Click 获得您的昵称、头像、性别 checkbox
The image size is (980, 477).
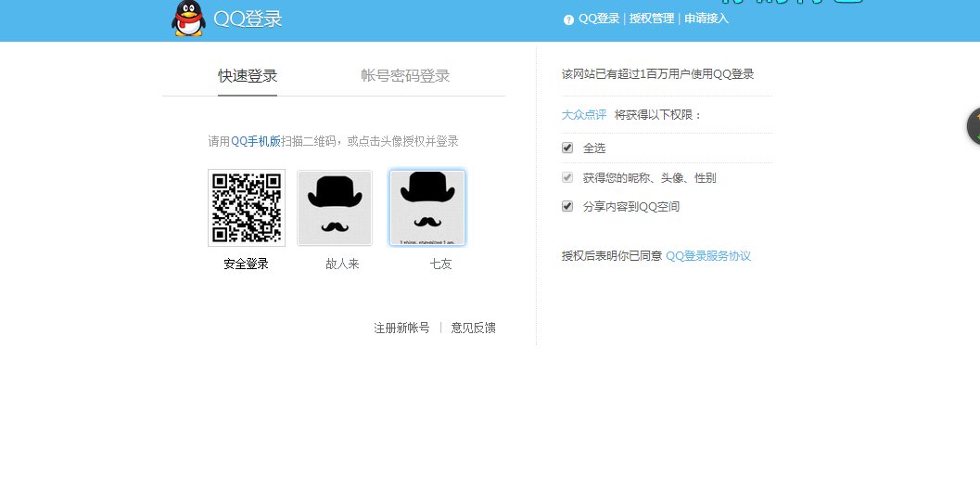(x=567, y=177)
